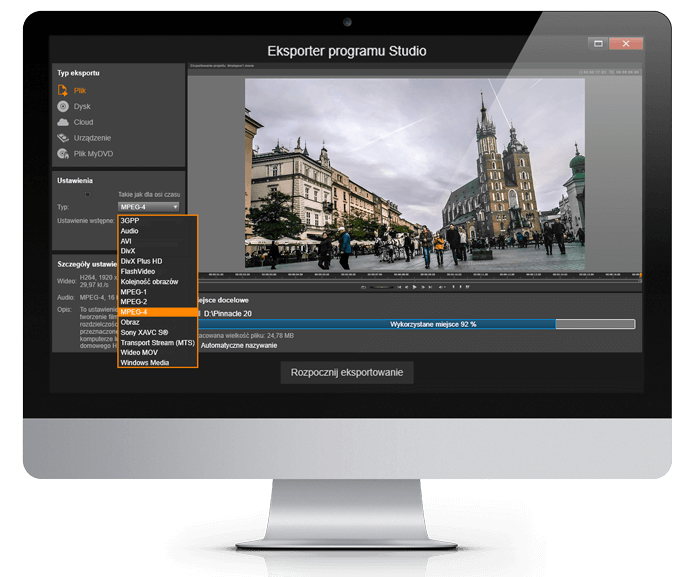The image size is (695, 577).
Task: Select the Plik MyDVD export icon
Action: (63, 154)
